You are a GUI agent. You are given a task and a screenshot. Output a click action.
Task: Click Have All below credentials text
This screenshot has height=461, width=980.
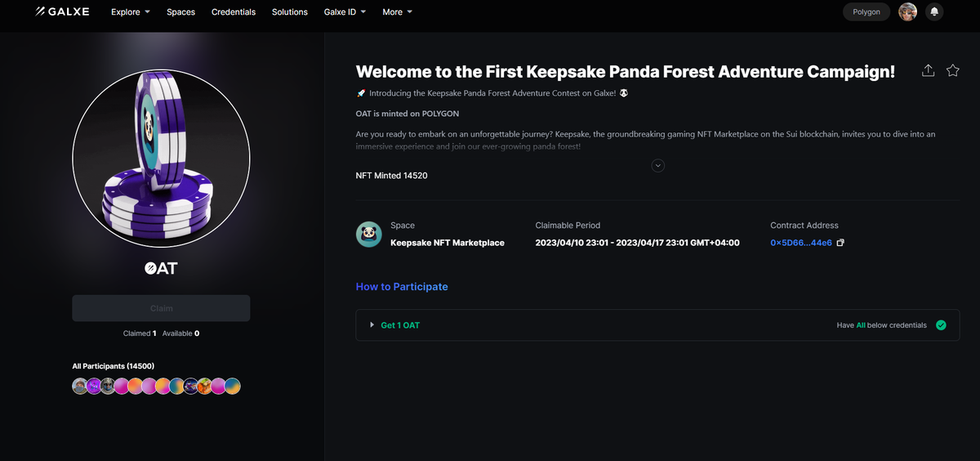point(882,325)
